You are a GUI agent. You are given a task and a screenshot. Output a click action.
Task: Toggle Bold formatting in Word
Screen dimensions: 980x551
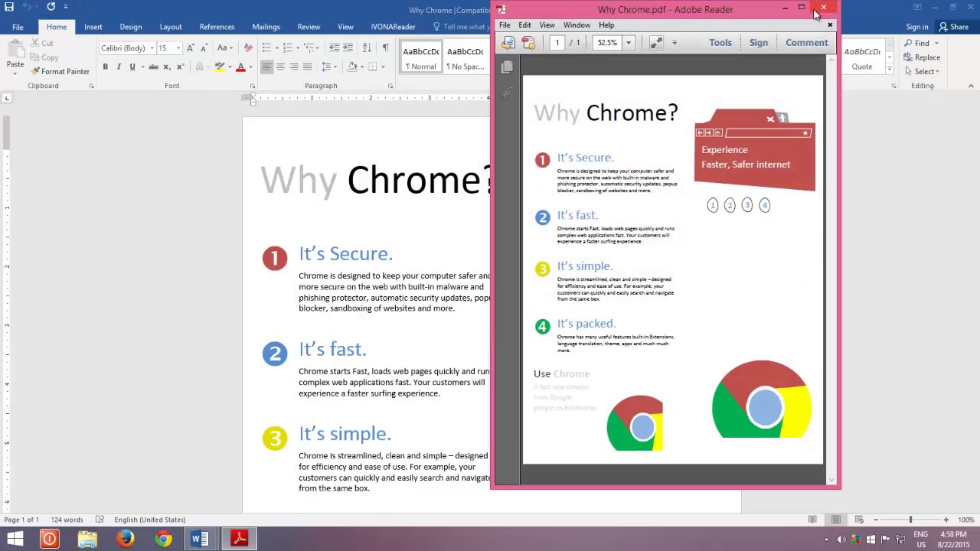pos(105,67)
